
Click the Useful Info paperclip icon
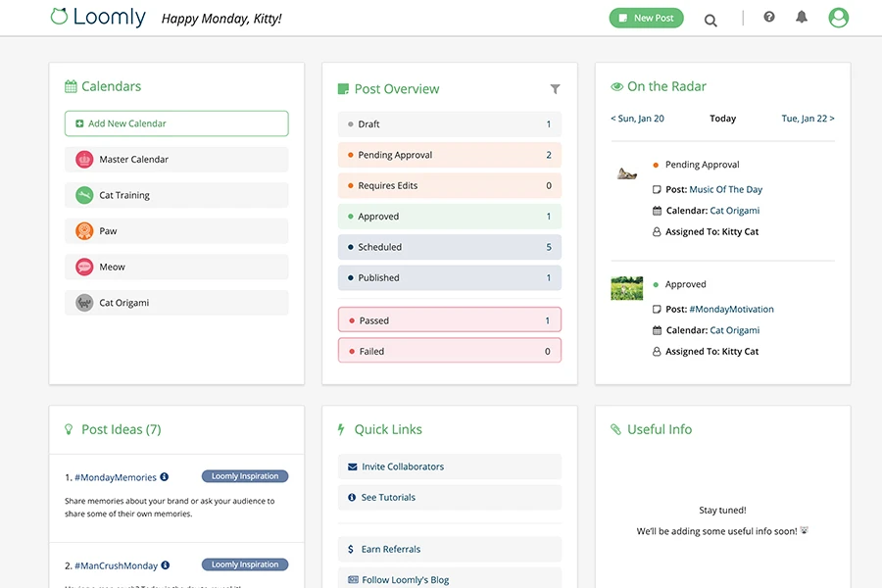[616, 430]
